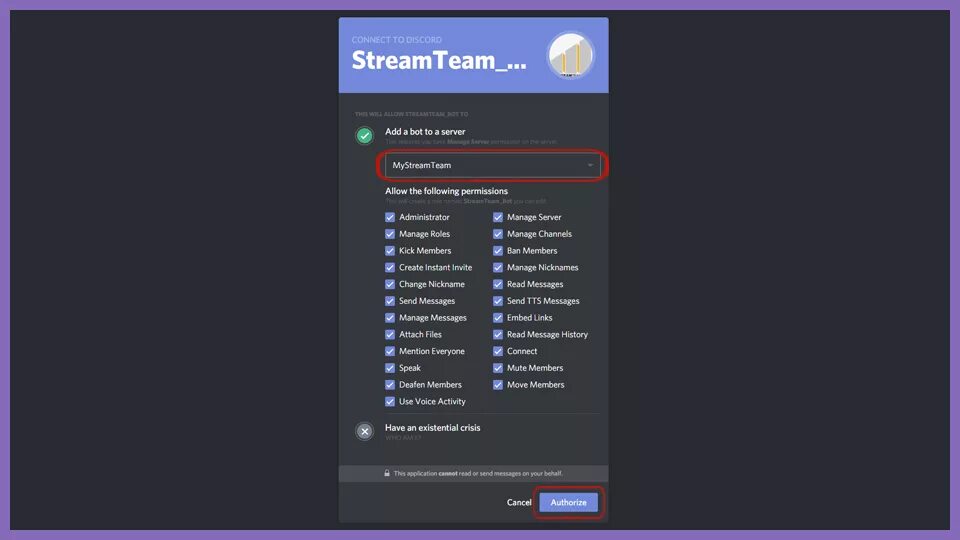Disable the Change Nickname permission

(x=390, y=284)
